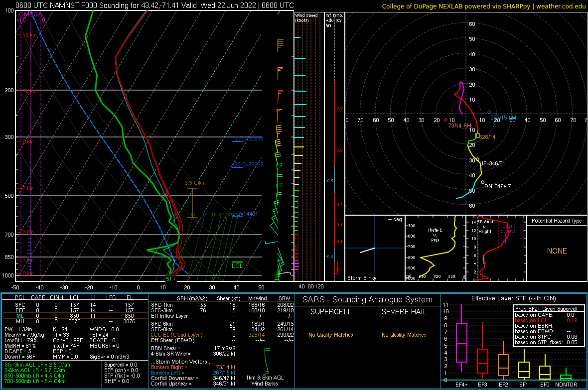
Task: Open the SUPERCELL analogue column heading
Action: 331,312
